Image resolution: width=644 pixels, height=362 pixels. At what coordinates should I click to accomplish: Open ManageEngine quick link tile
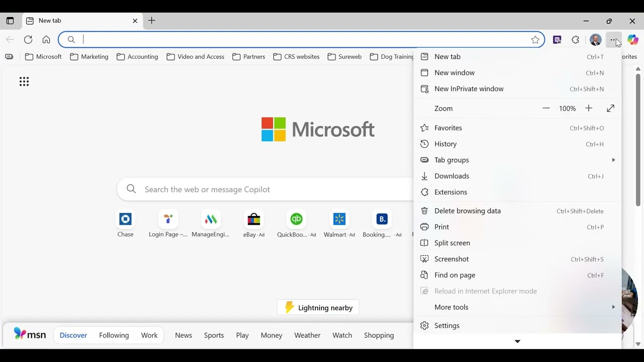tap(211, 224)
